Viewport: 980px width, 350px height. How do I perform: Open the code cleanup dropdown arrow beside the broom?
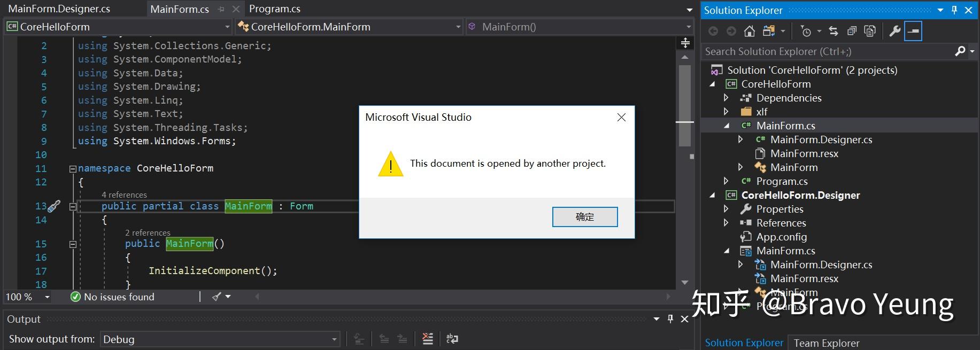[228, 297]
